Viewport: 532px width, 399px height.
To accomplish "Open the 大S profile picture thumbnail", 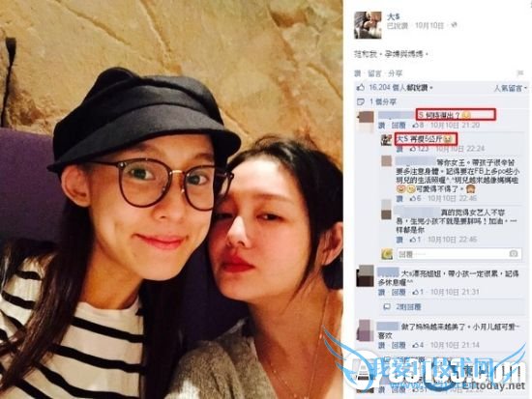I will 368,25.
